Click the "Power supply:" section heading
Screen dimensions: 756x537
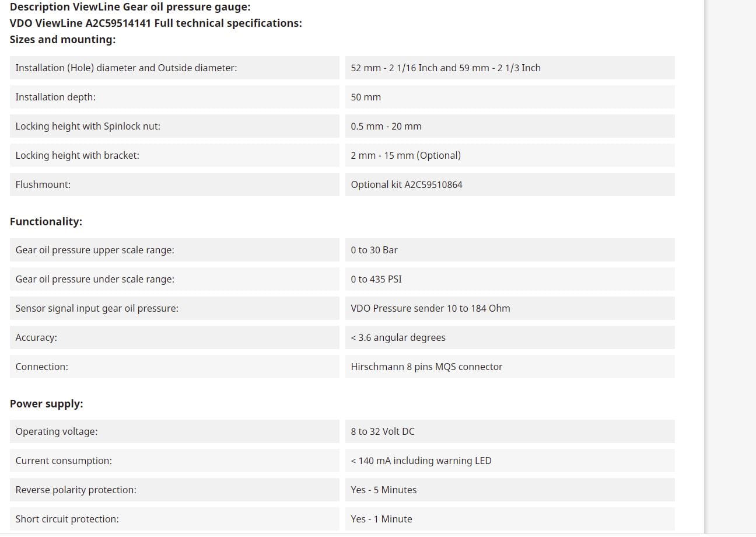point(47,404)
